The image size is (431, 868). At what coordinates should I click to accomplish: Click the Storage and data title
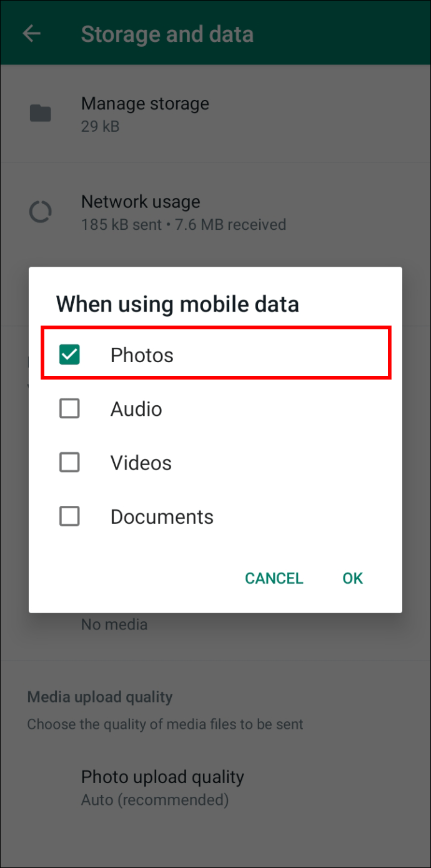coord(167,34)
